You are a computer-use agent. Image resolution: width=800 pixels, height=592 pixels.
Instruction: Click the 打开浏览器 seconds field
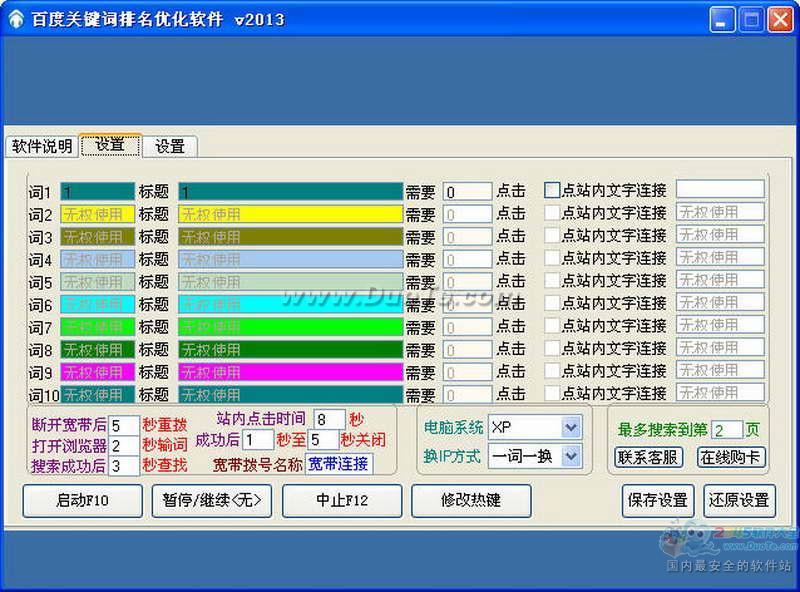[x=124, y=446]
